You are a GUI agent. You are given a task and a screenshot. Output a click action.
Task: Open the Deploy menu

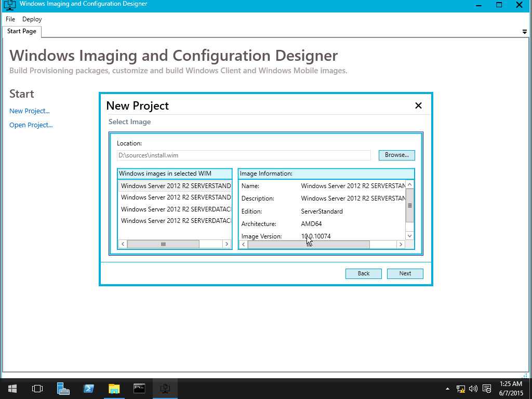pos(32,19)
